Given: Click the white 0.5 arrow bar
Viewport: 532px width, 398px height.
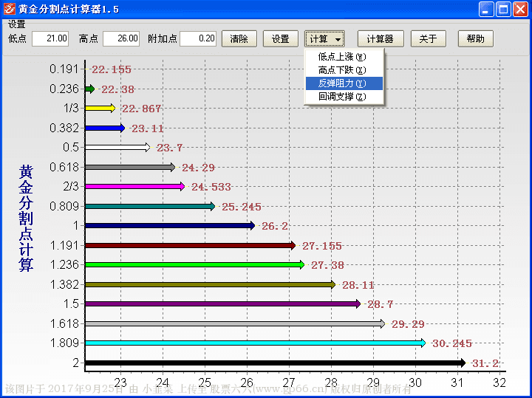Looking at the screenshot, I should (x=117, y=147).
